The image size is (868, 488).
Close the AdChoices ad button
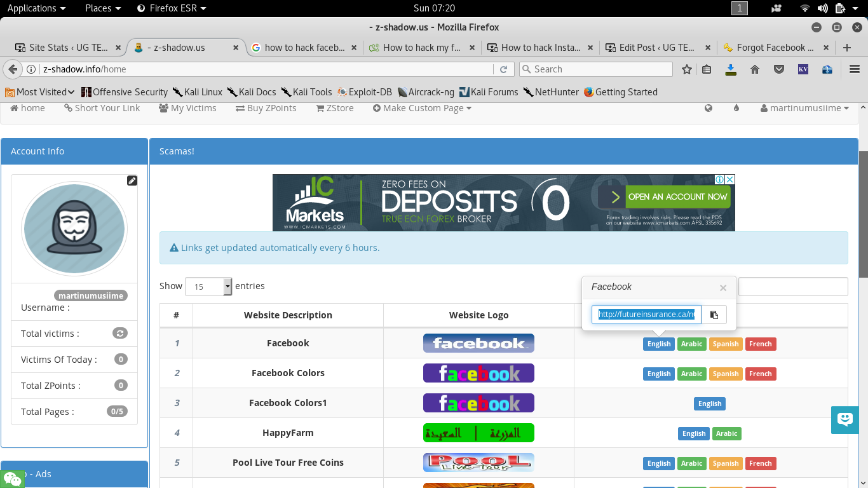pos(730,180)
